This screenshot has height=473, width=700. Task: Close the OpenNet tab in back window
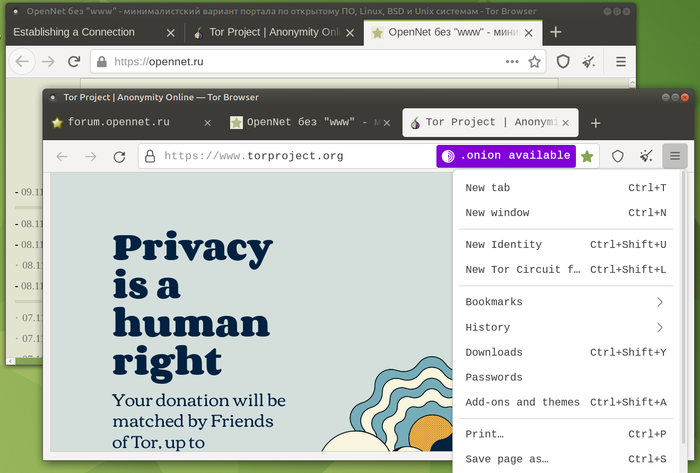coord(529,33)
